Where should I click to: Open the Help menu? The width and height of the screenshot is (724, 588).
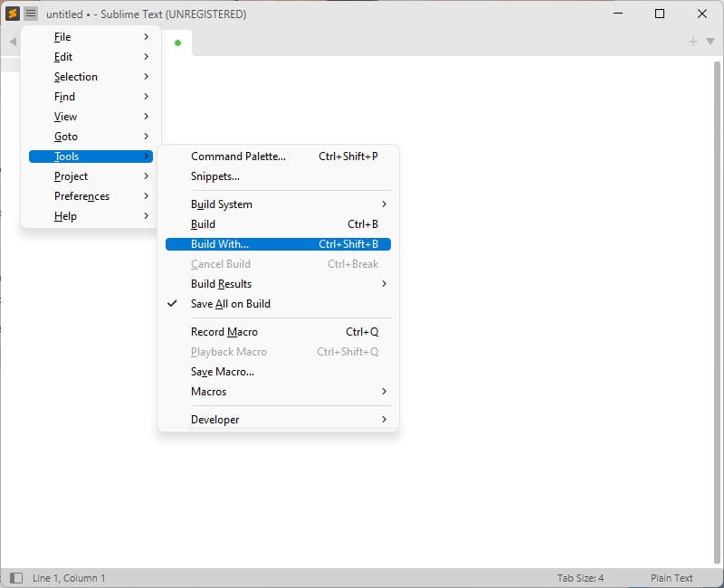point(90,216)
